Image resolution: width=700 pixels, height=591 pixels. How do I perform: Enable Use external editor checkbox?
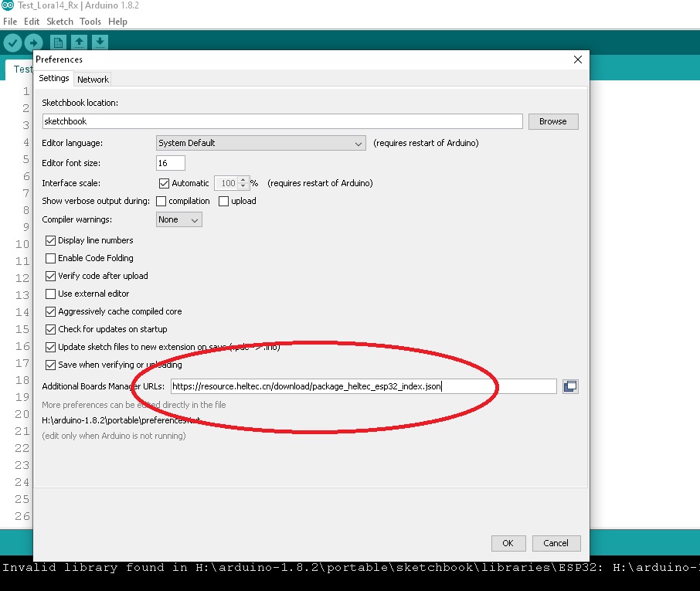[x=50, y=294]
